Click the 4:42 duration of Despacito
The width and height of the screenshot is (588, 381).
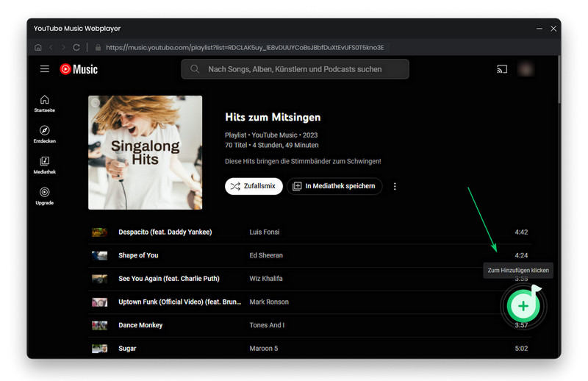(x=521, y=232)
